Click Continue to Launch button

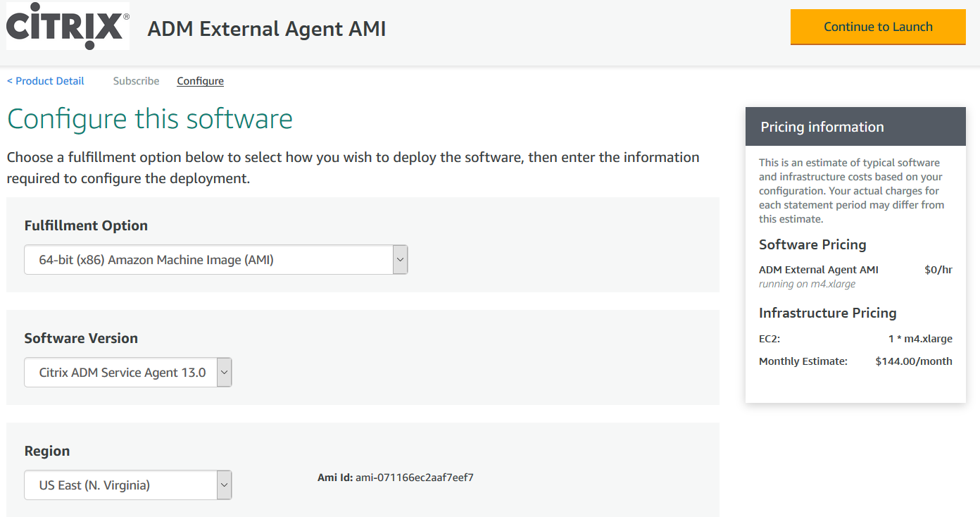878,27
